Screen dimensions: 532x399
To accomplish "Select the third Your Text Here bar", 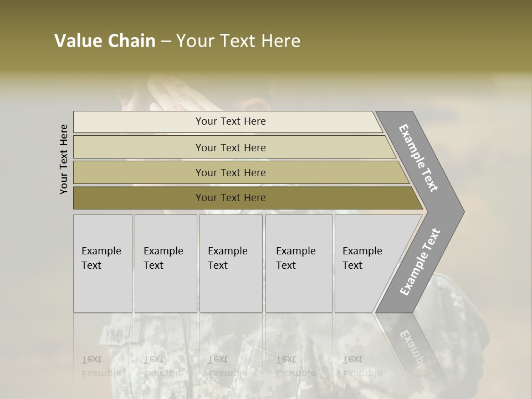I will coord(231,172).
